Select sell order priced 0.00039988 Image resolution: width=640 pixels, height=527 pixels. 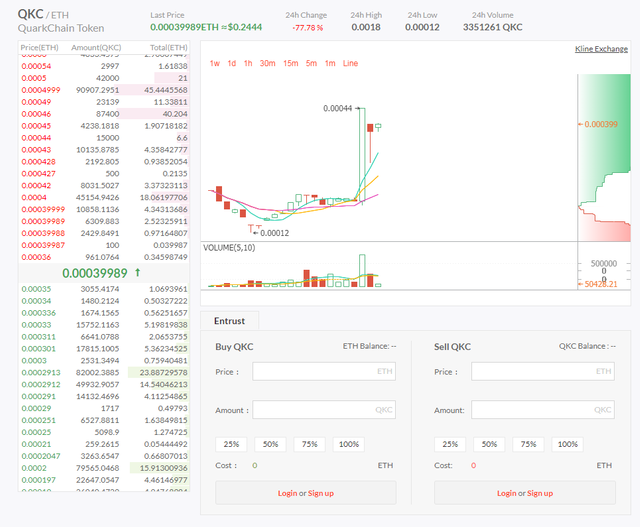point(104,233)
